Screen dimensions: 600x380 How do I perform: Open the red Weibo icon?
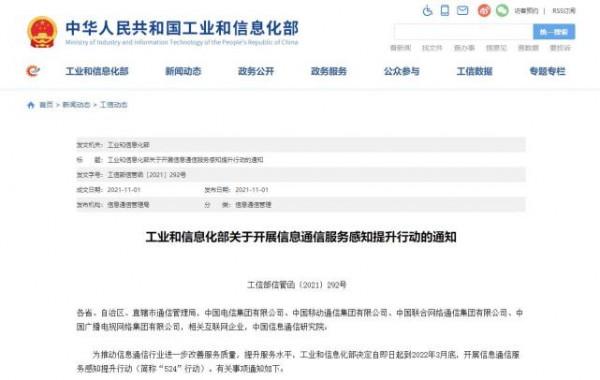[x=484, y=10]
